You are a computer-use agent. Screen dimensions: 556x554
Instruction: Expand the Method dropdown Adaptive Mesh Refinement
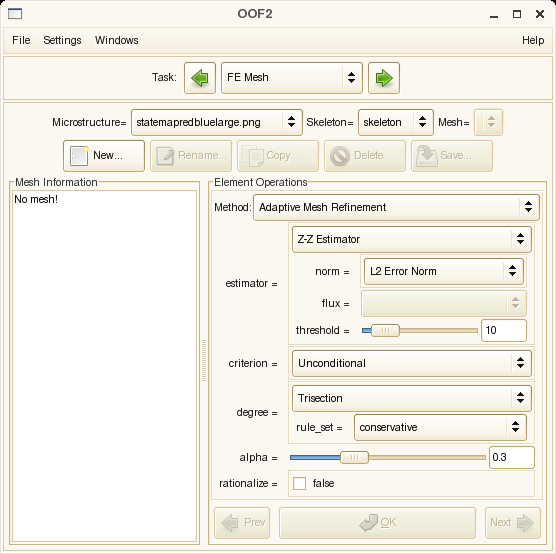coord(396,207)
